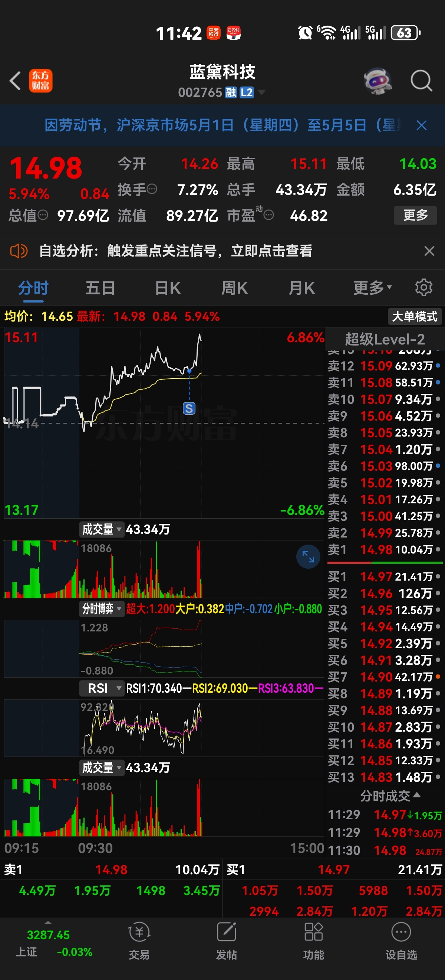445x980 pixels.
Task: Open the 更多 chart period dropdown
Action: (373, 288)
